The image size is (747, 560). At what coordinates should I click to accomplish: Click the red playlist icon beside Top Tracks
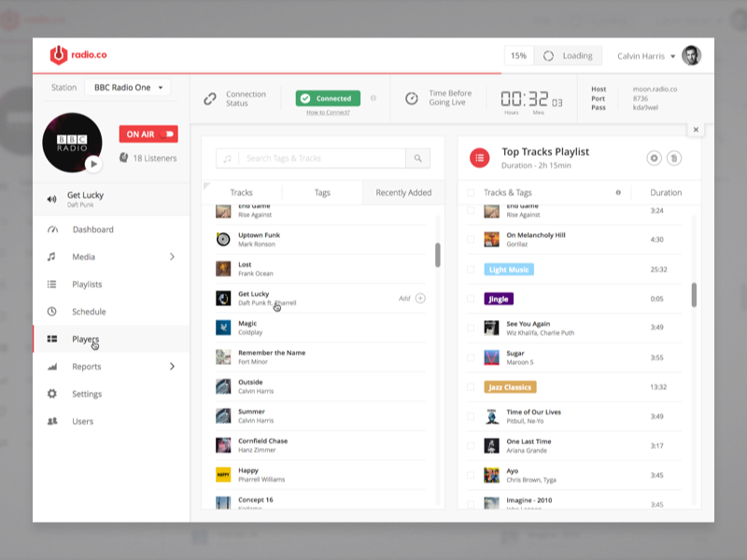pos(480,158)
